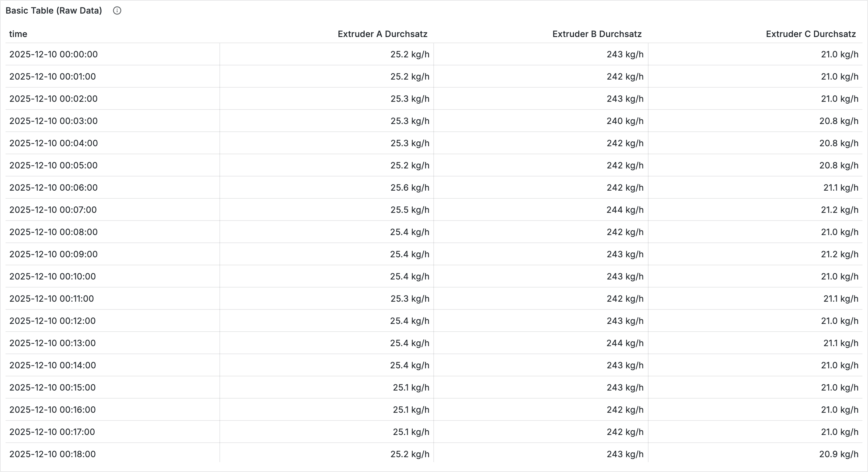The height and width of the screenshot is (472, 868).
Task: Sort by Extruder C Durchsatz header
Action: pyautogui.click(x=810, y=34)
